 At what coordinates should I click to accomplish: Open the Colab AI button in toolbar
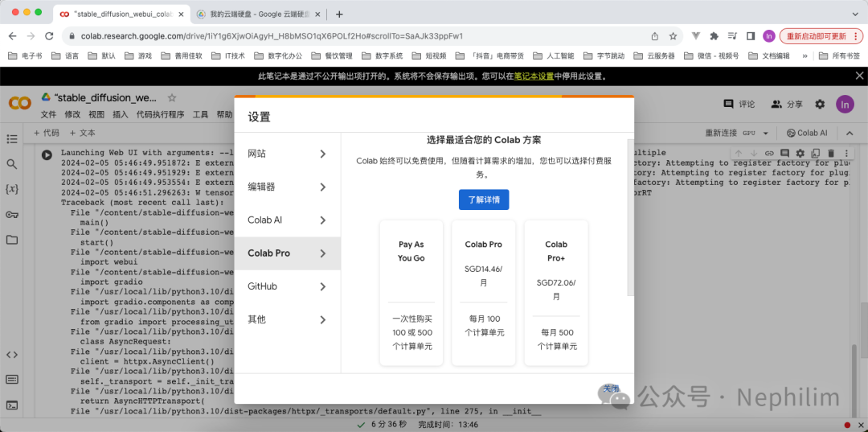pyautogui.click(x=807, y=133)
